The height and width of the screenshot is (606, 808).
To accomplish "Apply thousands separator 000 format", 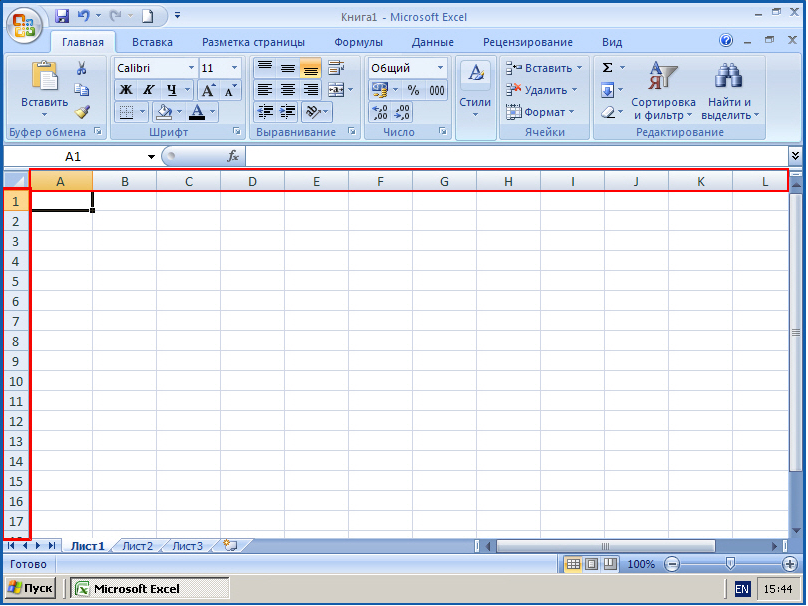I will tap(437, 90).
